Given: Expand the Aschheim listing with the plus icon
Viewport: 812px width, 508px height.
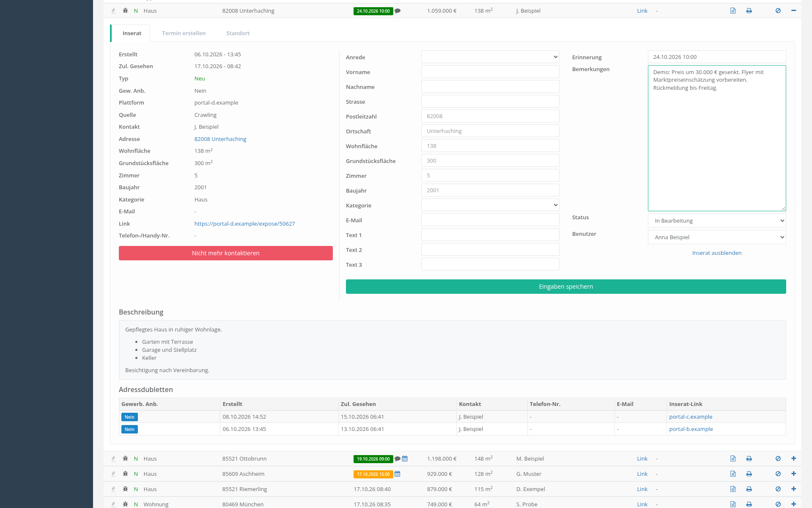Looking at the screenshot, I should [x=793, y=474].
